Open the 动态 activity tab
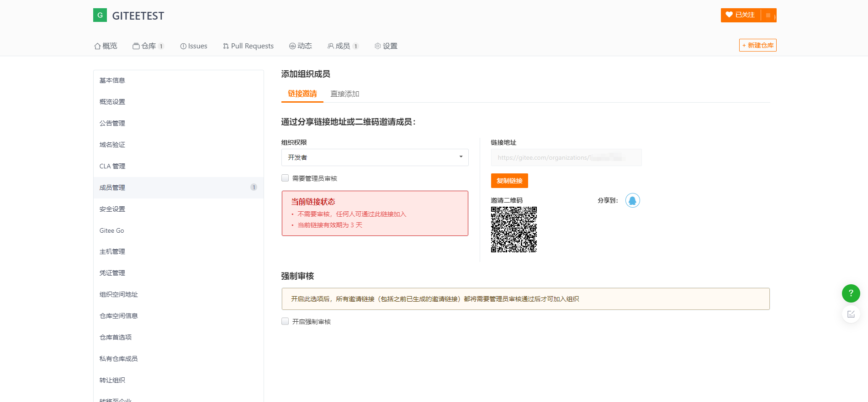This screenshot has width=868, height=402. tap(301, 46)
